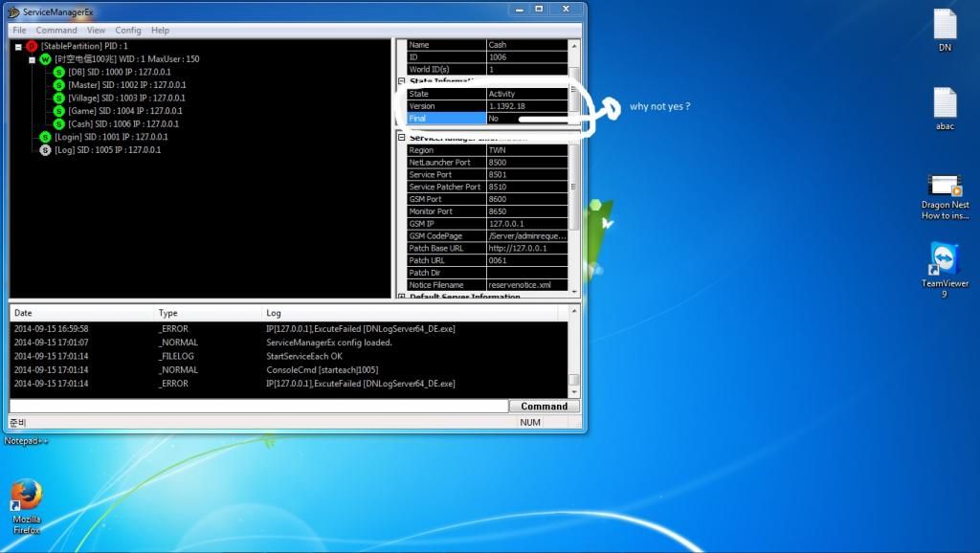
Task: Click the green icon beside Village server
Action: 59,98
